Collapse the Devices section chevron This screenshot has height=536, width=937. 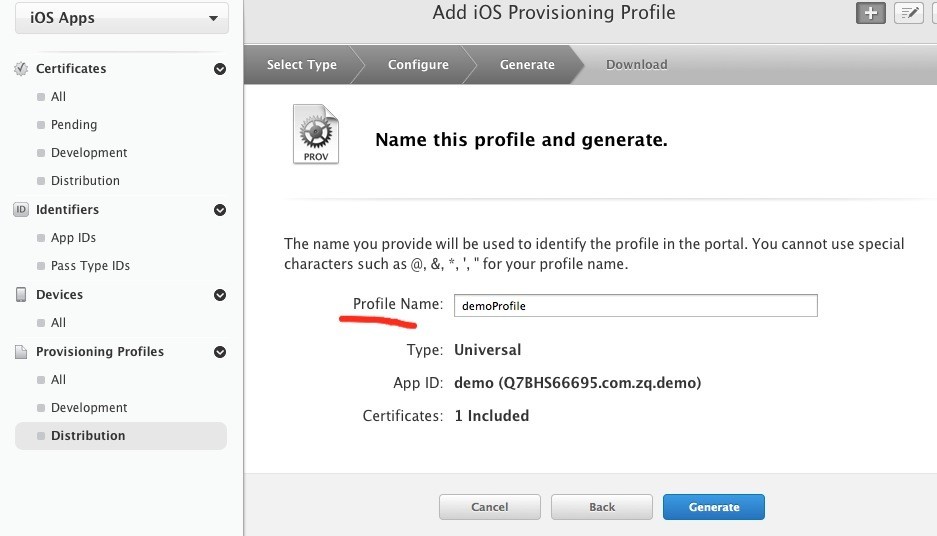220,295
